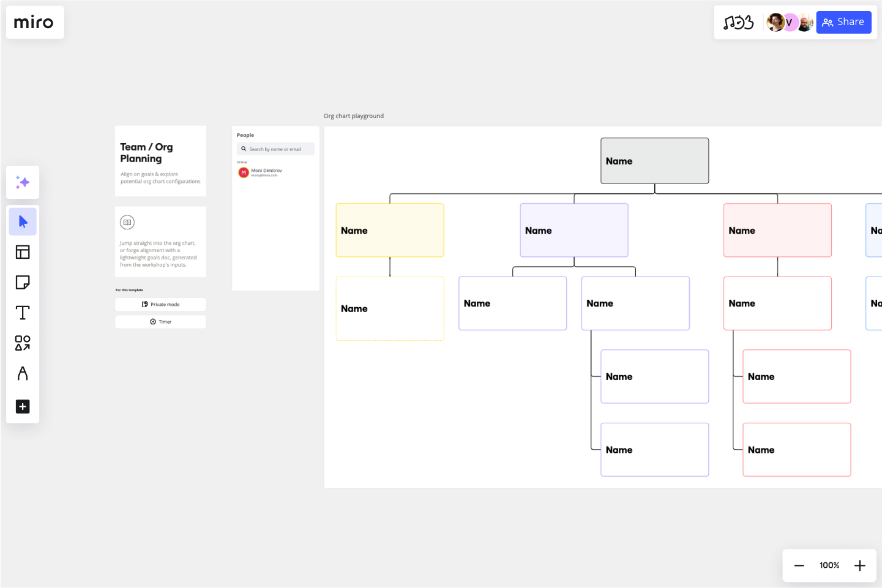Click the Share button
Image resolution: width=882 pixels, height=588 pixels.
pos(843,22)
